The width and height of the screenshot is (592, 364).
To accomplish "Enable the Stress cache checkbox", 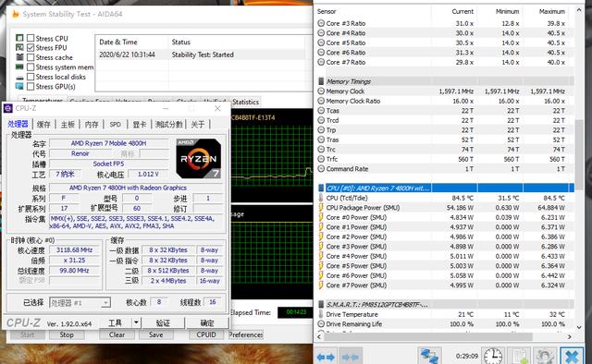I will coord(31,57).
